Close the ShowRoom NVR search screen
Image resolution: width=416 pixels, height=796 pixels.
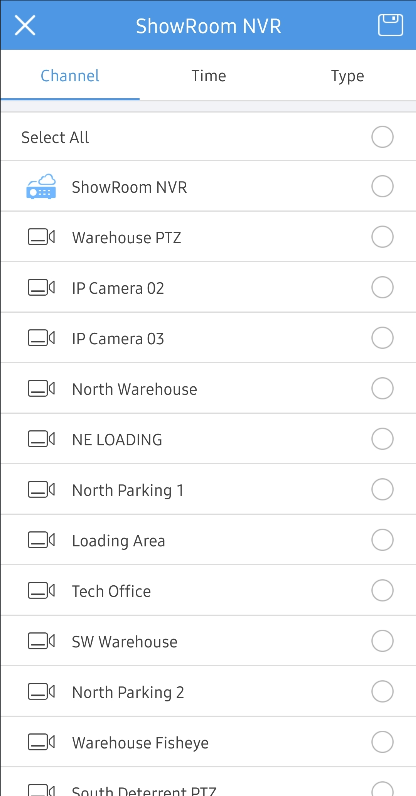pyautogui.click(x=24, y=25)
